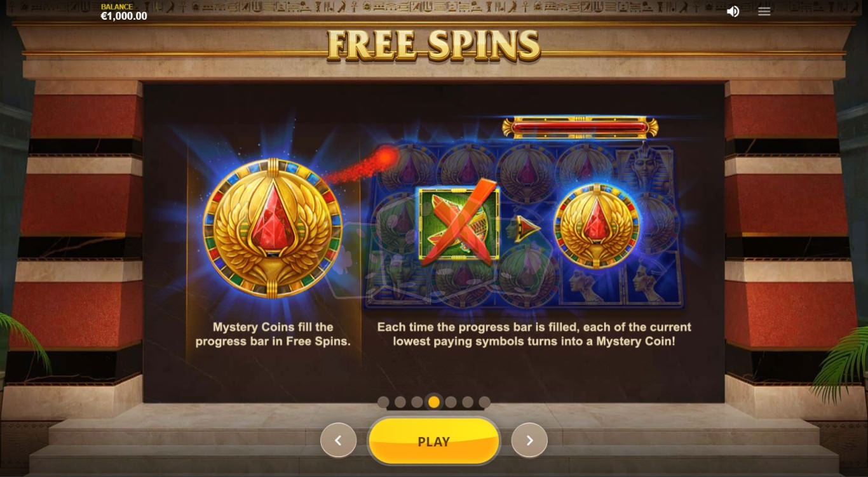868x477 pixels.
Task: Advance to the next info slide arrow
Action: click(529, 440)
